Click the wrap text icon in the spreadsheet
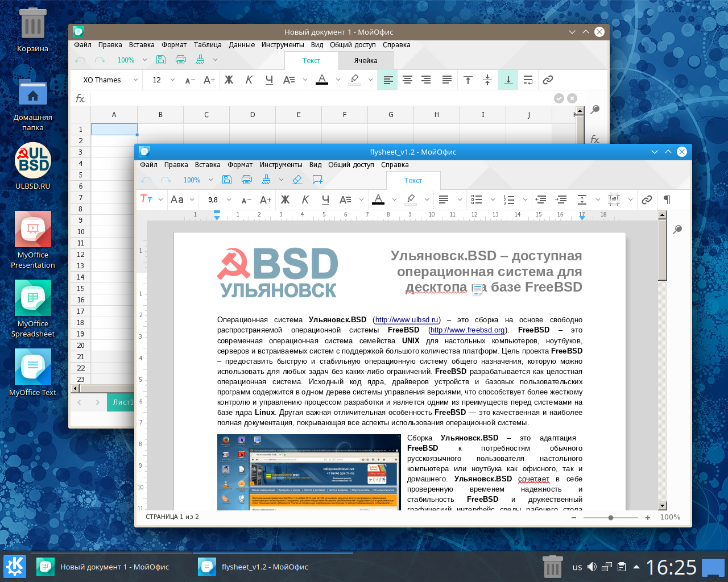Viewport: 728px width, 582px height. pos(528,80)
